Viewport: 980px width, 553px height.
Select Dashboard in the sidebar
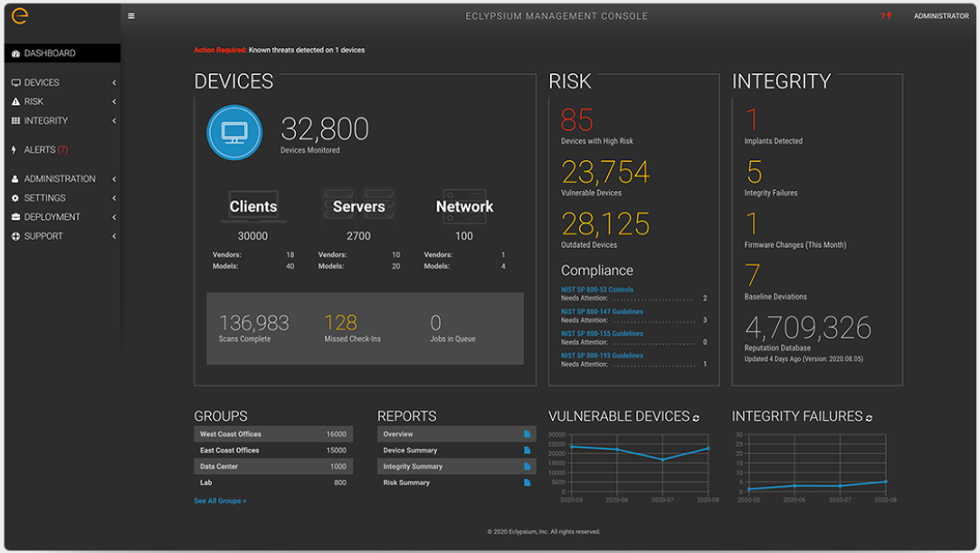[62, 53]
